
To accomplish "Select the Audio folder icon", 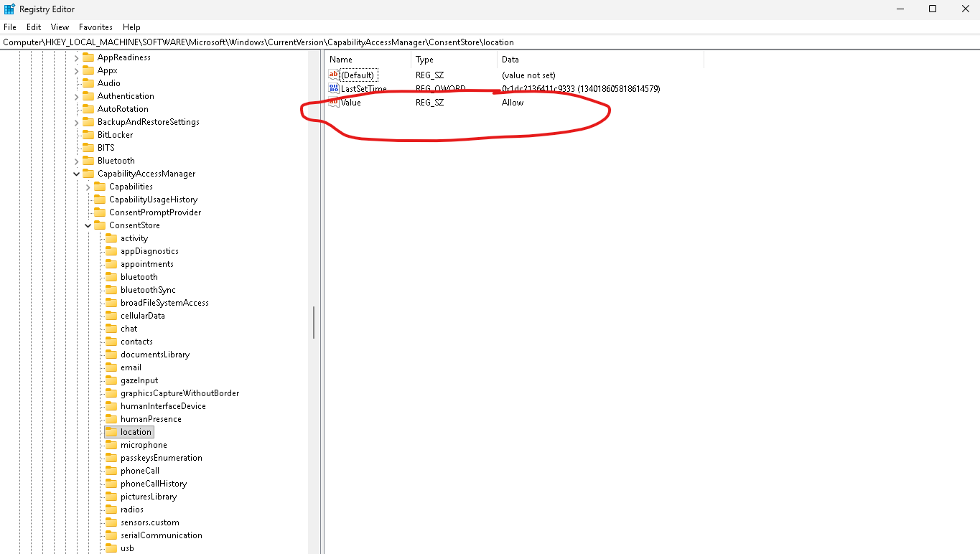I will point(88,83).
